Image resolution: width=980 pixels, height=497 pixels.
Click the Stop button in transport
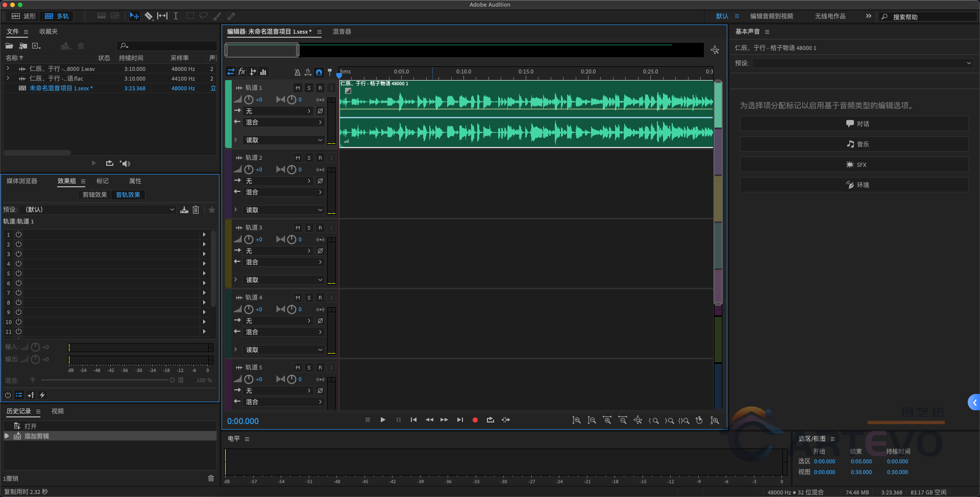[367, 420]
